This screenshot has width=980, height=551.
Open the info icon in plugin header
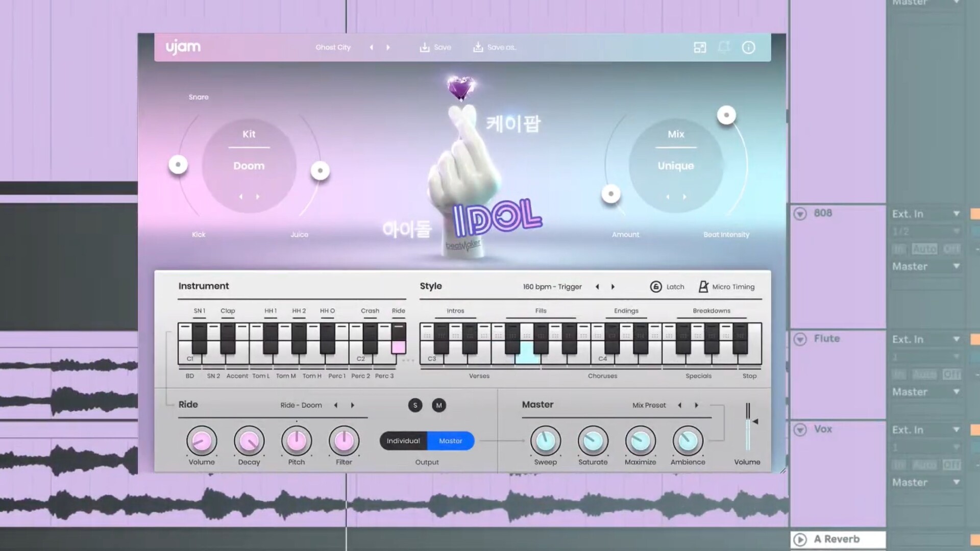tap(748, 47)
